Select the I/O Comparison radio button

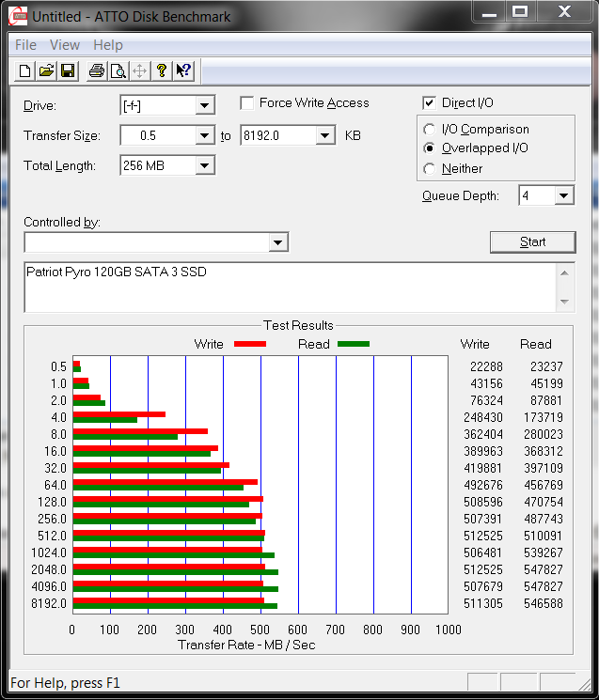(430, 130)
